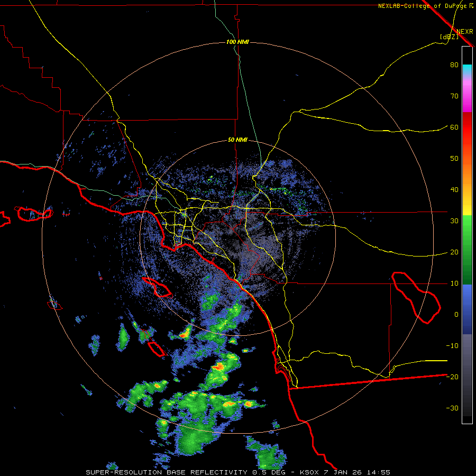This screenshot has width=476, height=476.
Task: Click the 50 NMI range ring label
Action: click(237, 140)
